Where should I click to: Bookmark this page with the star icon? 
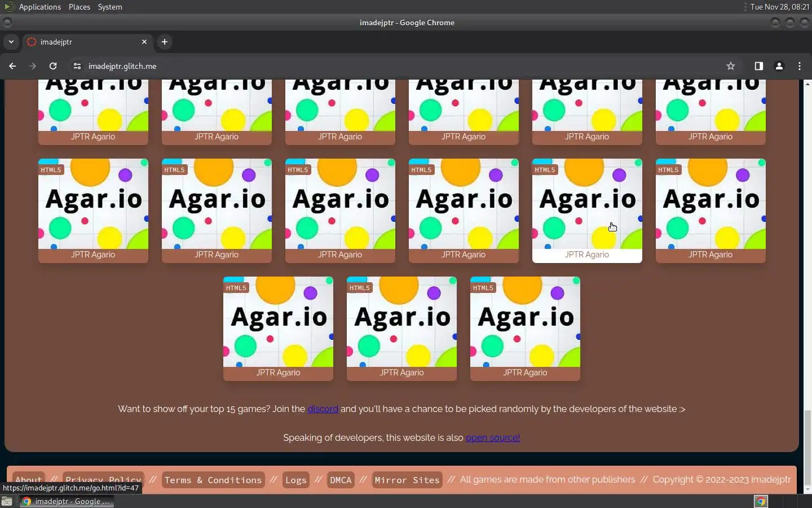tap(731, 66)
